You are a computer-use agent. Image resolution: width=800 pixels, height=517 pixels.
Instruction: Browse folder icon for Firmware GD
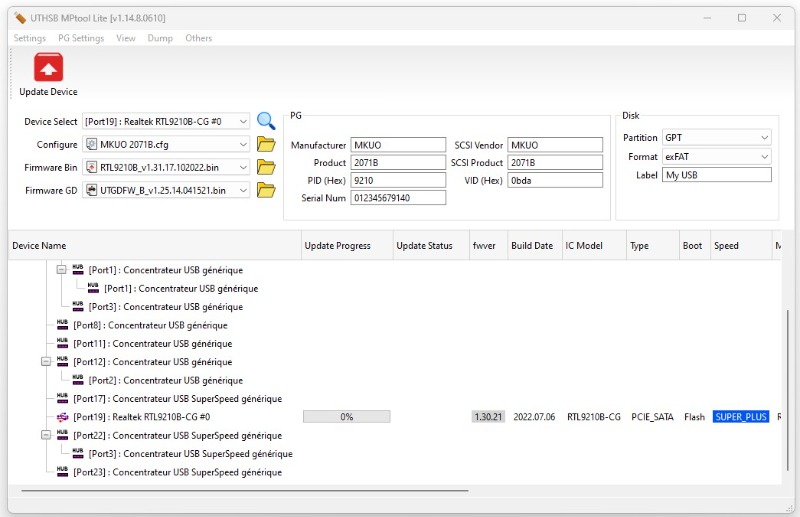click(x=266, y=190)
